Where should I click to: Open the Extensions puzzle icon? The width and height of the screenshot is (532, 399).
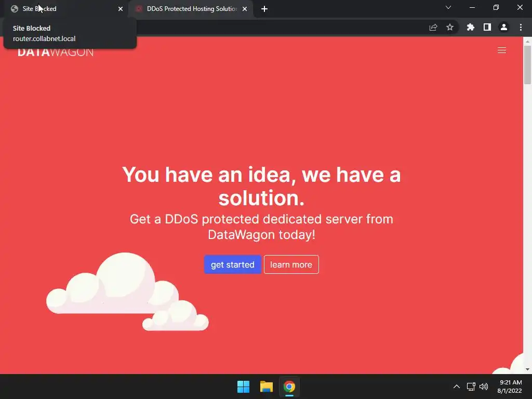click(470, 27)
